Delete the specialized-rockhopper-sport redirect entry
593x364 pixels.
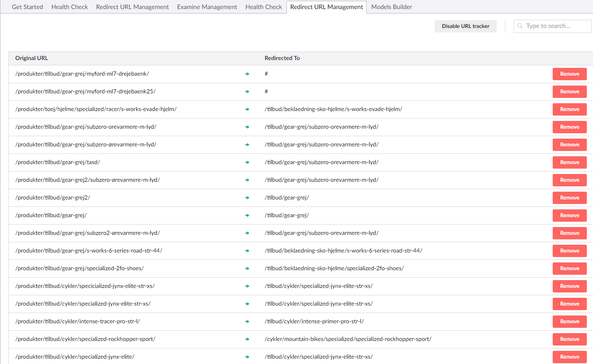569,339
